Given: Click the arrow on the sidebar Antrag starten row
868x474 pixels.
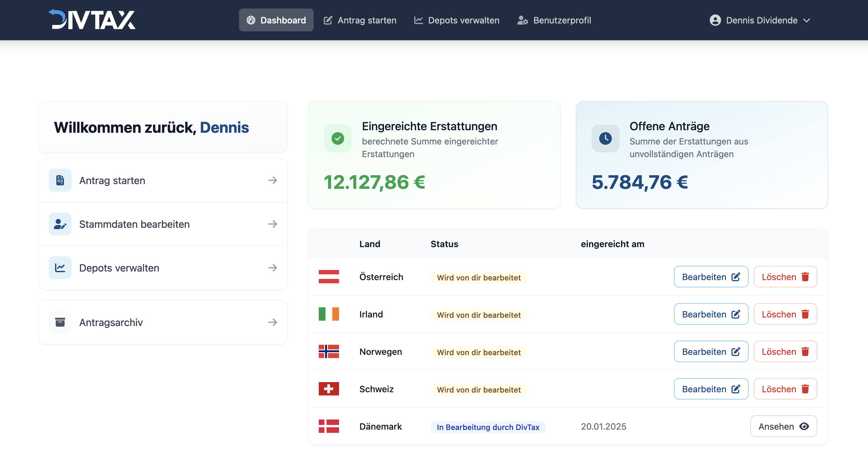Looking at the screenshot, I should tap(273, 181).
